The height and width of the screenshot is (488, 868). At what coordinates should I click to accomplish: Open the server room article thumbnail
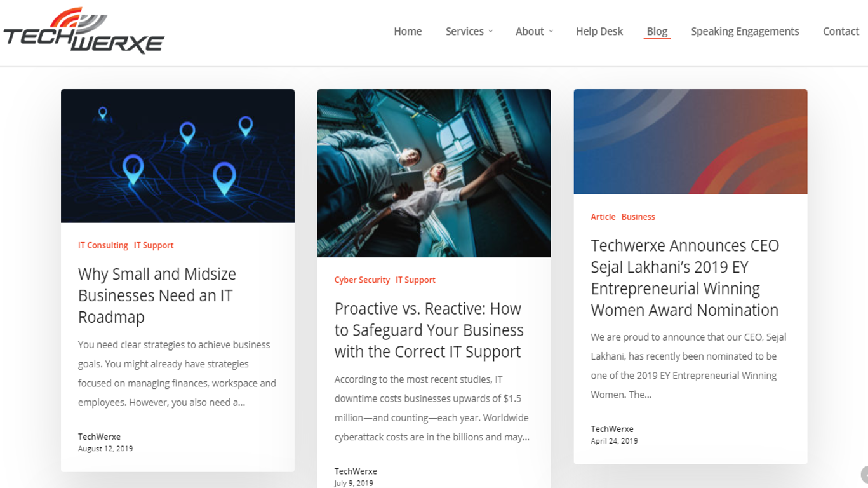(434, 173)
